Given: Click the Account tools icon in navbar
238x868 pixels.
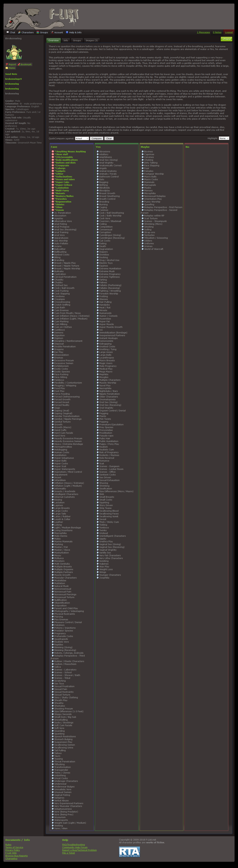Looking at the screenshot, I should pyautogui.click(x=52, y=32).
